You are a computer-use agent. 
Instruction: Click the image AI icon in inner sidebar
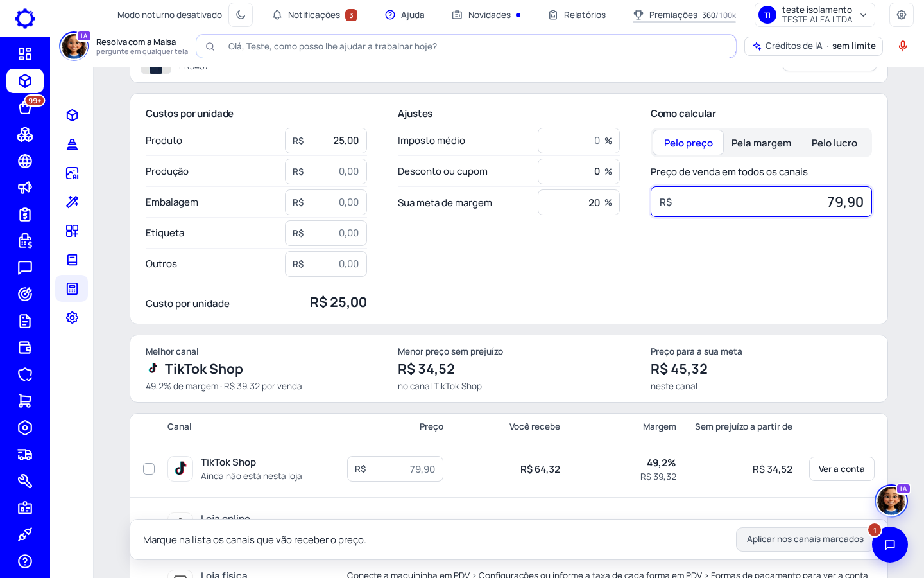pos(72,173)
